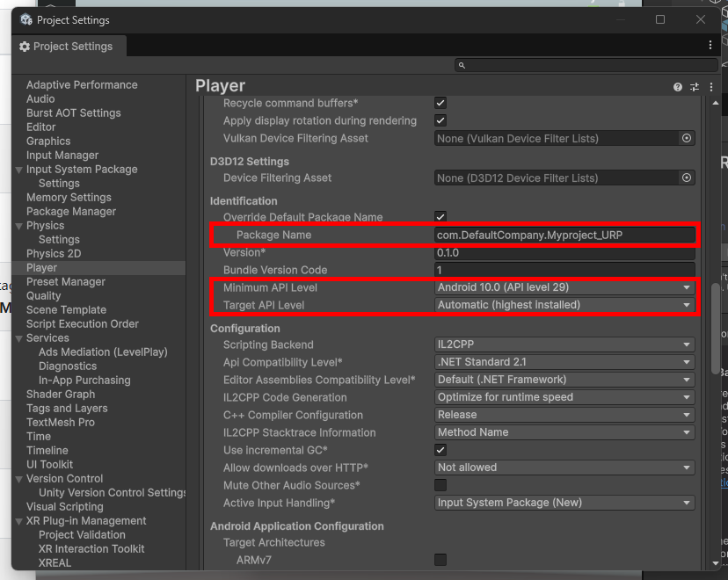The height and width of the screenshot is (580, 728).
Task: Collapse the Input System Package tree node
Action: 19,170
